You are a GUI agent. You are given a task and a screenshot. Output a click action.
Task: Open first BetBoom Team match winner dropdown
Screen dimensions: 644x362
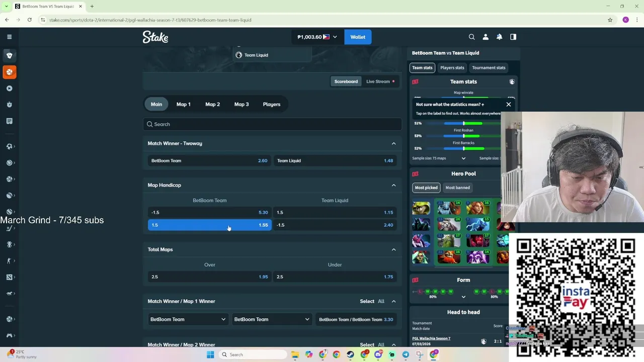pos(188,319)
